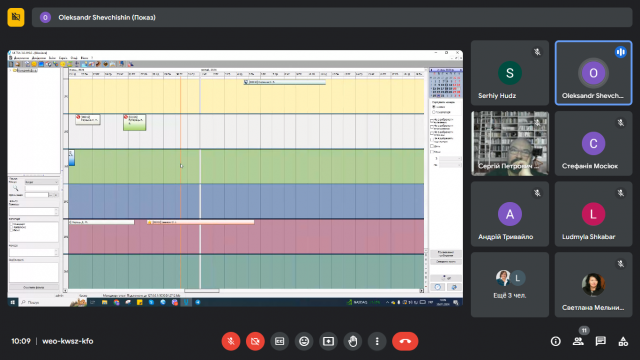Open more options three-dot menu

pyautogui.click(x=377, y=341)
